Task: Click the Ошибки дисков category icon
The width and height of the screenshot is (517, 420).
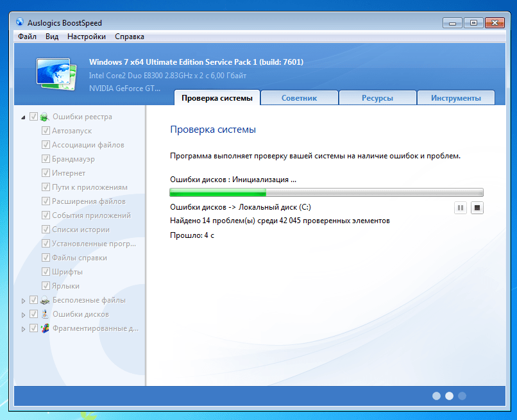Action: (44, 314)
